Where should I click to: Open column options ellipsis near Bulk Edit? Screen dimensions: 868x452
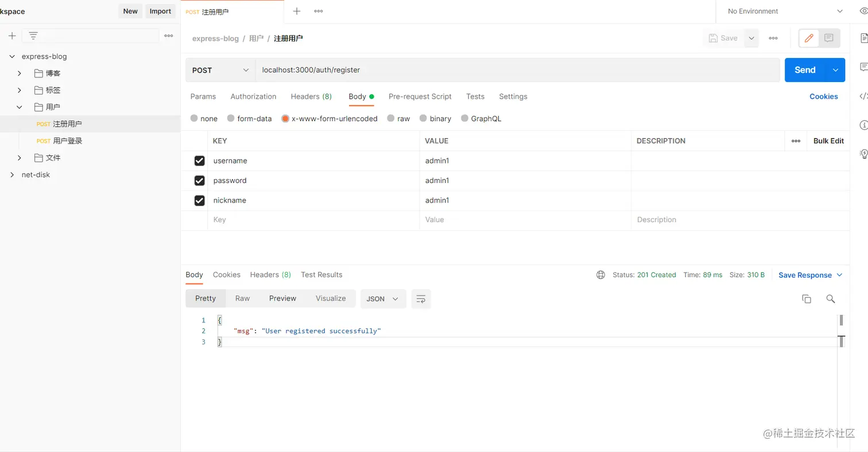pos(796,141)
